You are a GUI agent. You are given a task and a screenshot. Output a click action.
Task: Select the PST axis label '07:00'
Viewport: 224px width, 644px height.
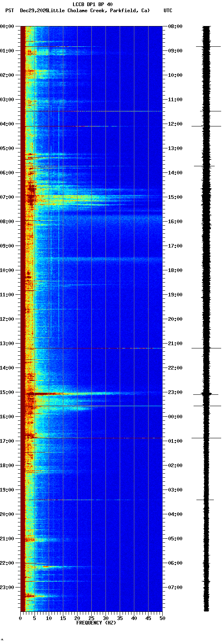tap(7, 197)
